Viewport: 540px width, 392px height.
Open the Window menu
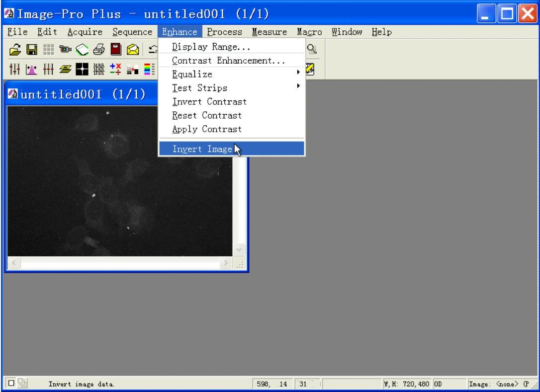tap(347, 32)
